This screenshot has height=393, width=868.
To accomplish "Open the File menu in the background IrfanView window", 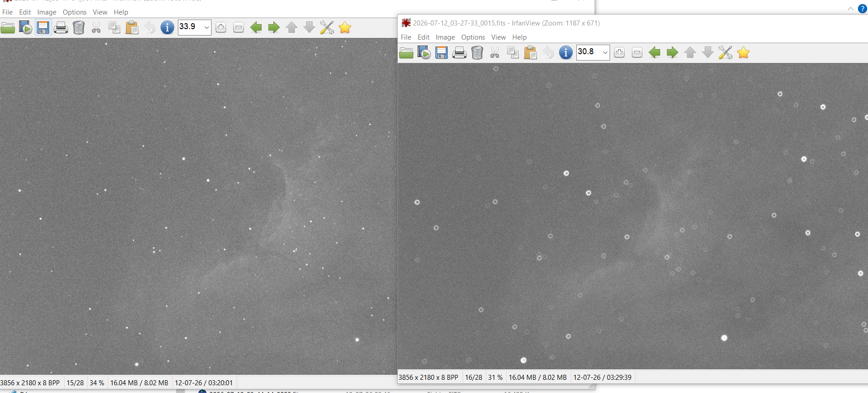I will tap(8, 12).
